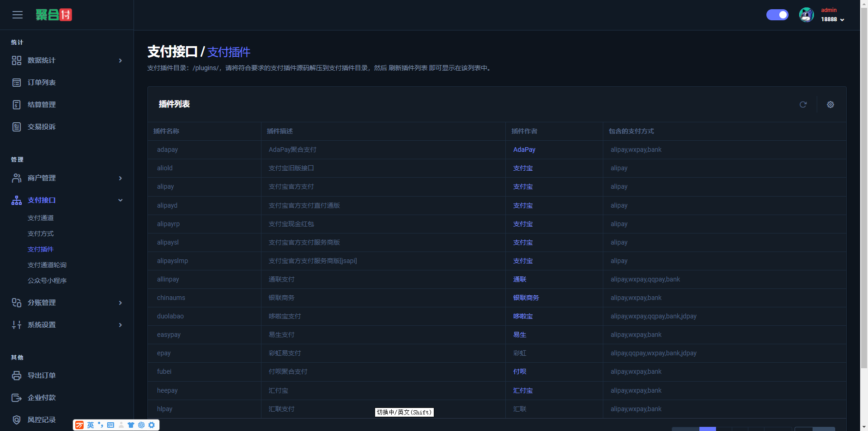
Task: Click the AdaPay author link
Action: point(524,150)
